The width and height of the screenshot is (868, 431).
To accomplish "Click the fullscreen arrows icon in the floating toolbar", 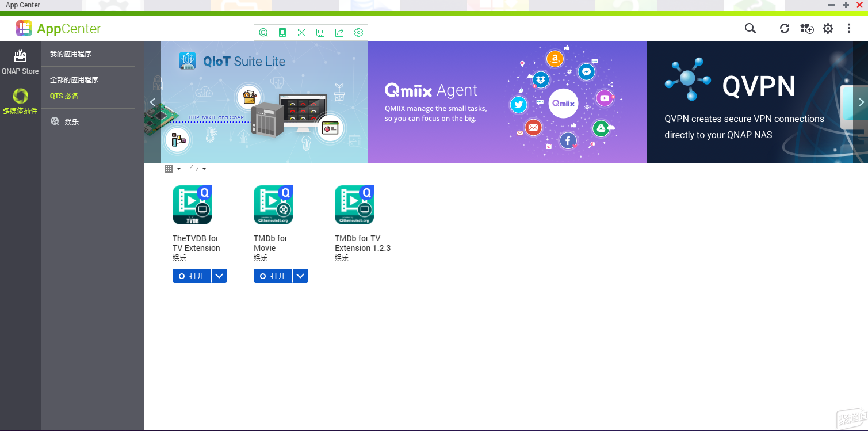I will point(301,33).
